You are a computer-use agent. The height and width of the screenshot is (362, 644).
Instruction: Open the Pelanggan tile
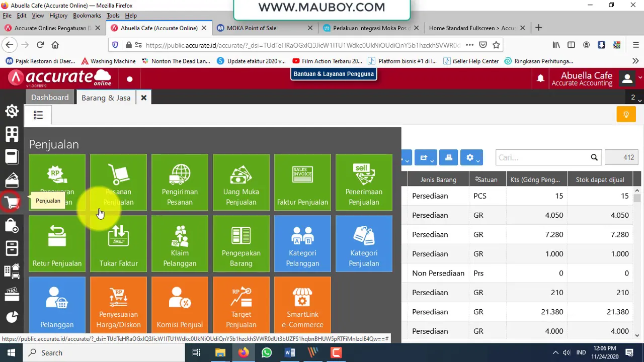(x=57, y=305)
